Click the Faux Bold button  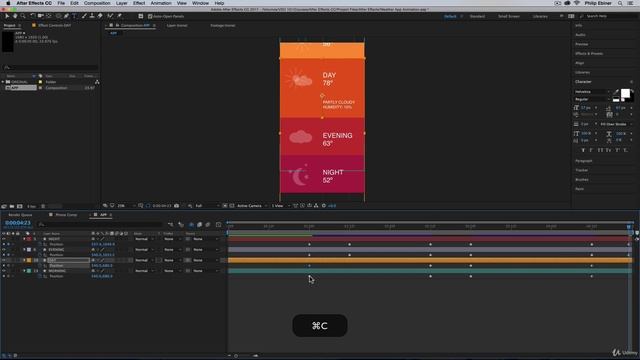(583, 150)
